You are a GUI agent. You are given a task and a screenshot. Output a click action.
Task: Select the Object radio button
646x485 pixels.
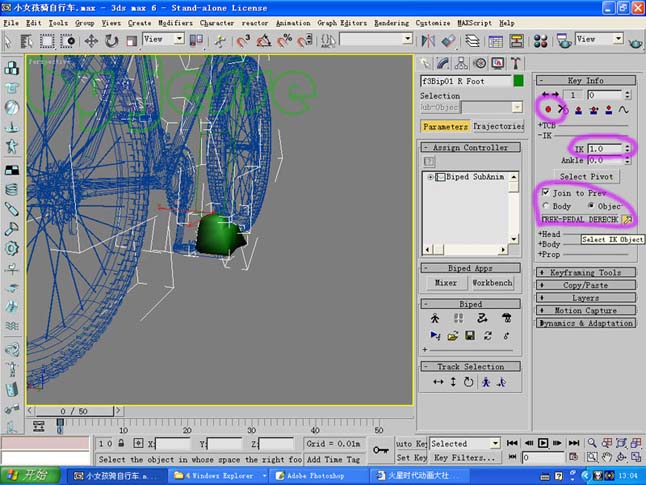(x=591, y=206)
